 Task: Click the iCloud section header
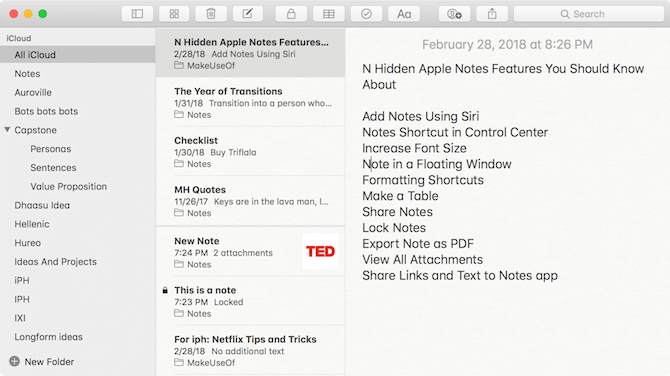pos(19,38)
